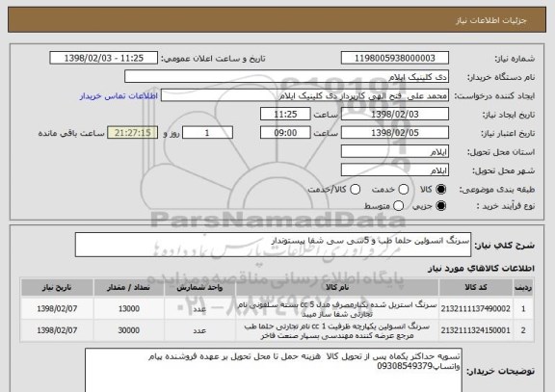Click the requester field محمد علی فتح الهی

point(304,95)
